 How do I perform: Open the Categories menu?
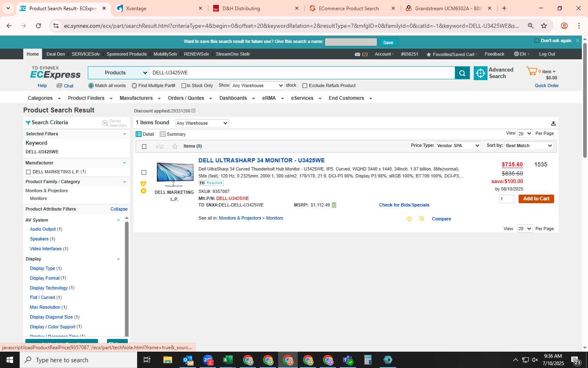(44, 98)
